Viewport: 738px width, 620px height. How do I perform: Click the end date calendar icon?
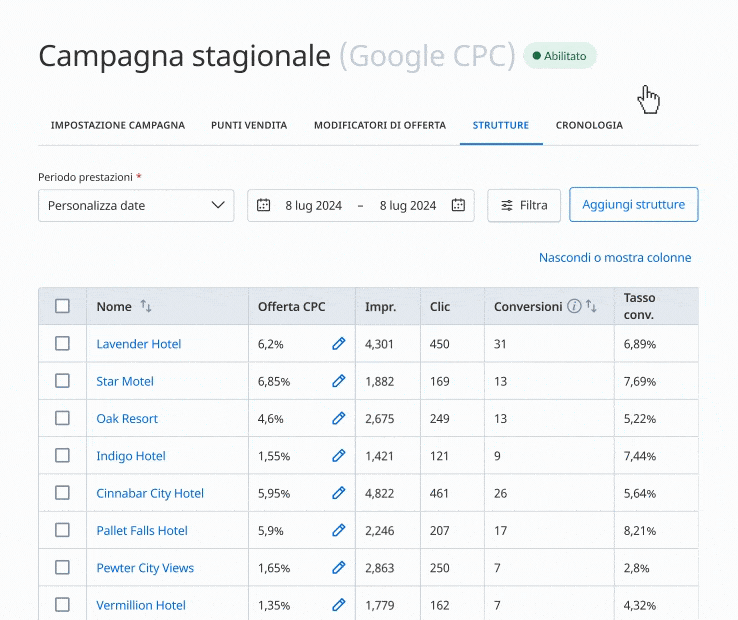458,206
